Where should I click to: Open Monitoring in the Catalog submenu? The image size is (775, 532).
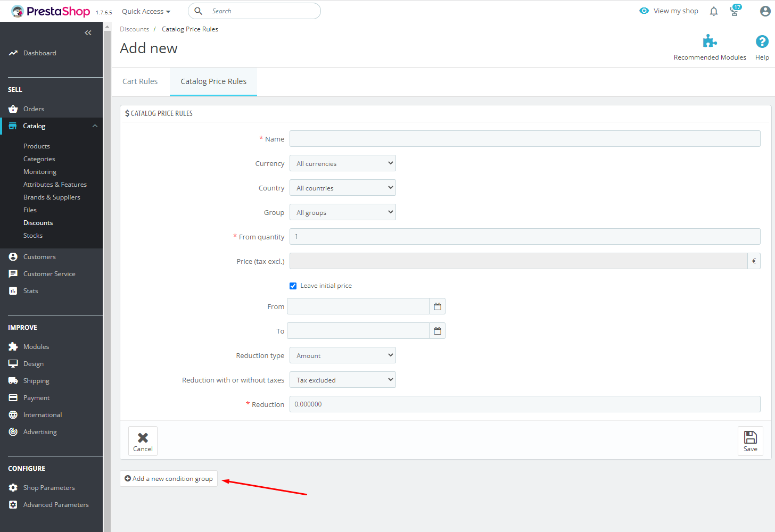[40, 172]
